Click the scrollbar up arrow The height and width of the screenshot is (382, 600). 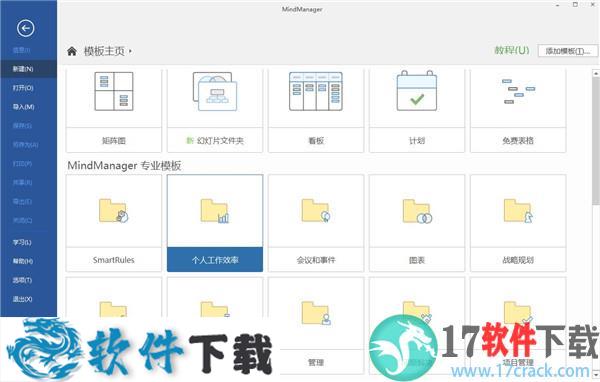point(596,73)
